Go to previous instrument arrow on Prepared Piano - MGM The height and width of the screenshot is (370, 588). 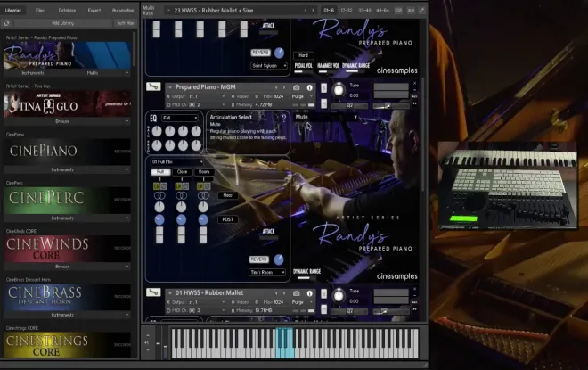pyautogui.click(x=277, y=87)
